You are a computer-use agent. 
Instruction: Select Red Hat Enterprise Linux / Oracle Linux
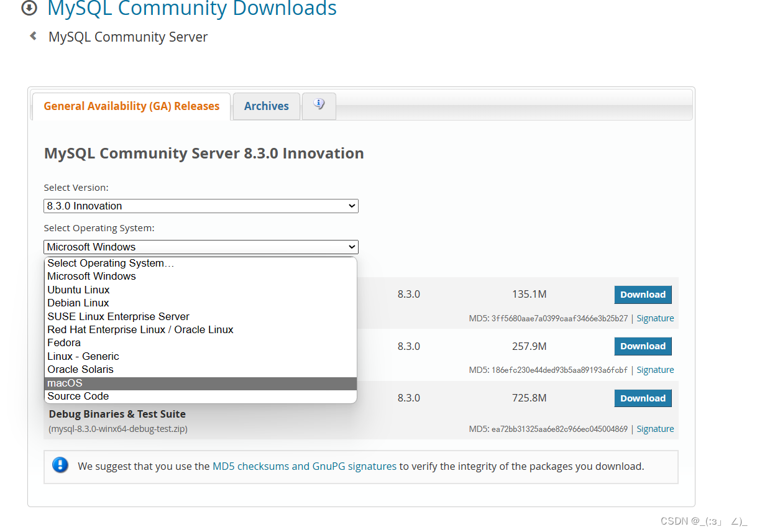[x=201, y=329]
